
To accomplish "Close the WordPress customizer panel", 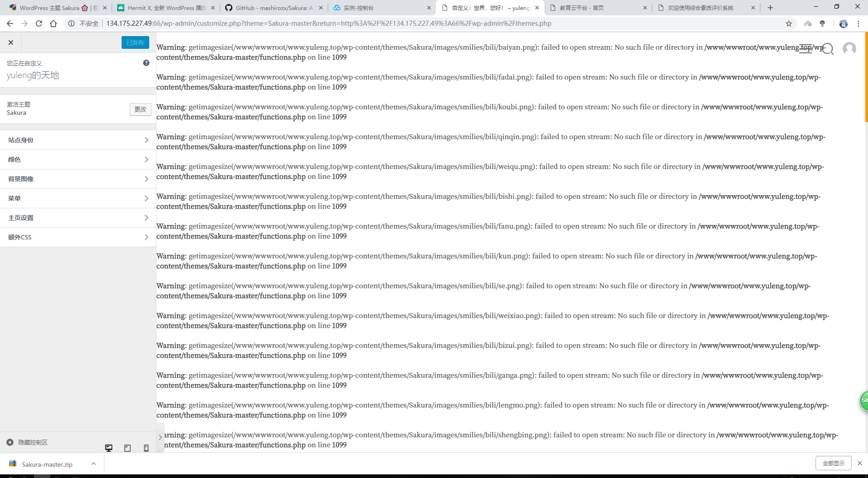I will (x=11, y=42).
